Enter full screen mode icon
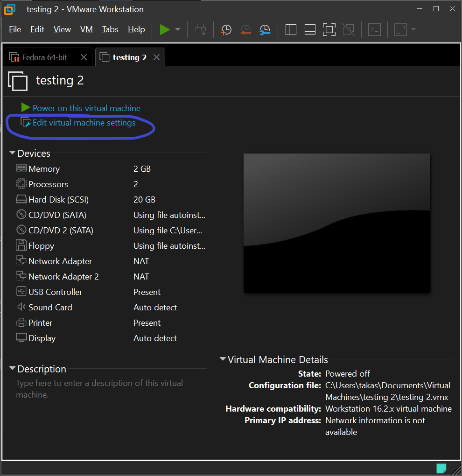 [x=329, y=30]
